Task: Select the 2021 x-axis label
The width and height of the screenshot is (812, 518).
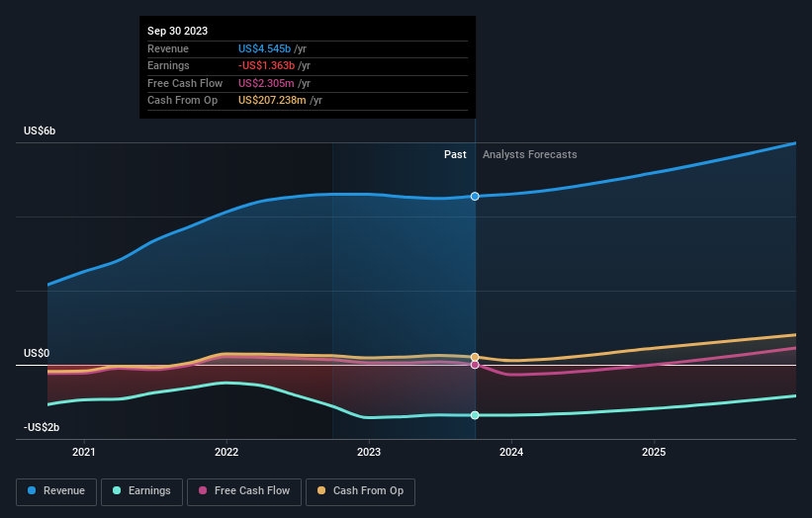Action: 84,452
